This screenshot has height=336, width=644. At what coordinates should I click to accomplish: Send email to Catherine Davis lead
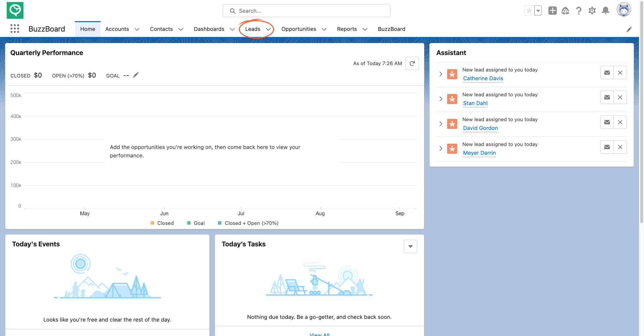(x=607, y=73)
